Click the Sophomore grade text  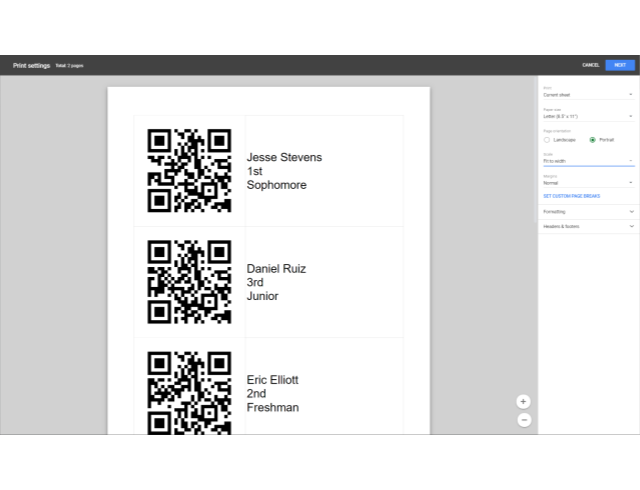pos(276,185)
